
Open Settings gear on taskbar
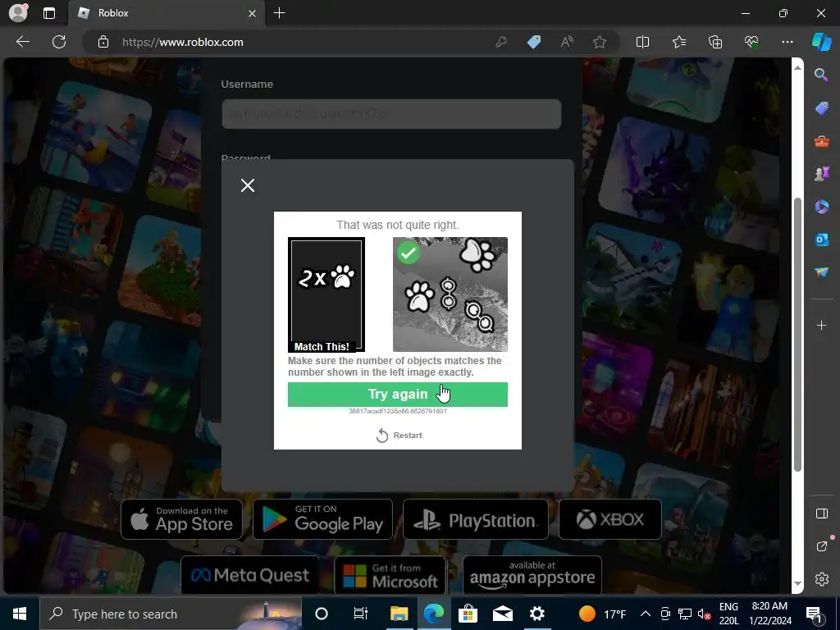[536, 614]
